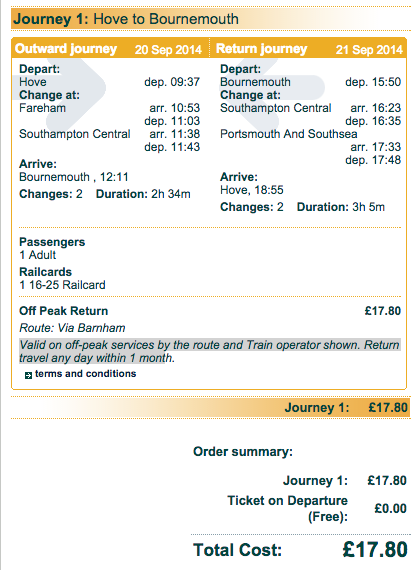This screenshot has width=419, height=570.
Task: Click the Ticket on Departure (Free) label
Action: (x=287, y=508)
